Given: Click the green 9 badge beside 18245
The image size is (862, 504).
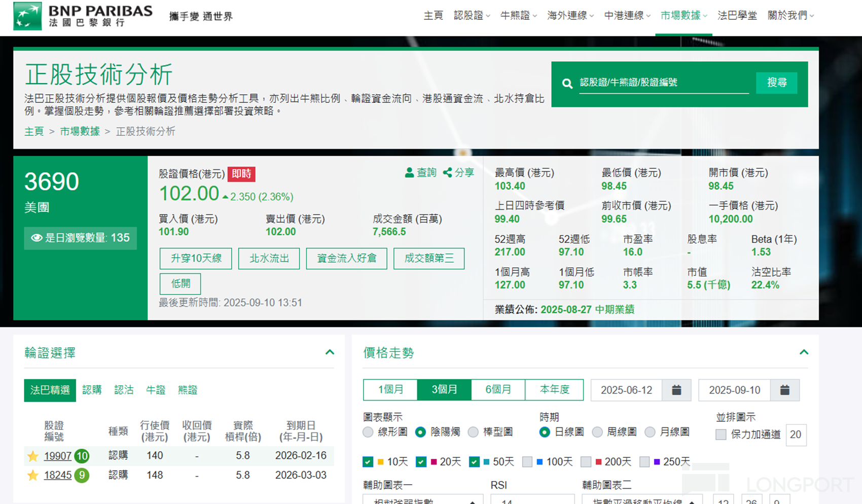Looking at the screenshot, I should (x=82, y=475).
